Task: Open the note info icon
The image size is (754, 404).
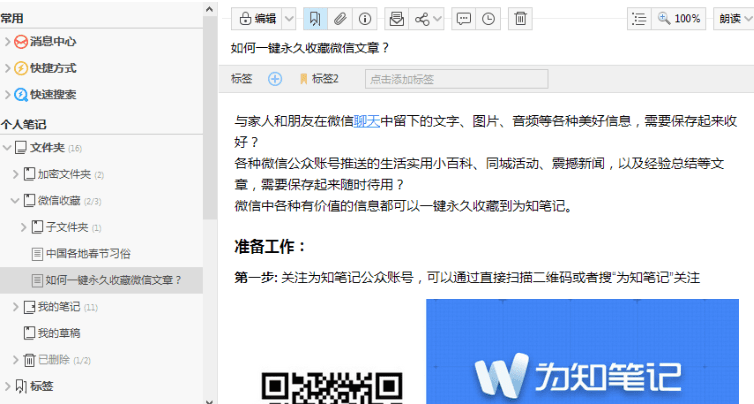Action: coord(364,19)
